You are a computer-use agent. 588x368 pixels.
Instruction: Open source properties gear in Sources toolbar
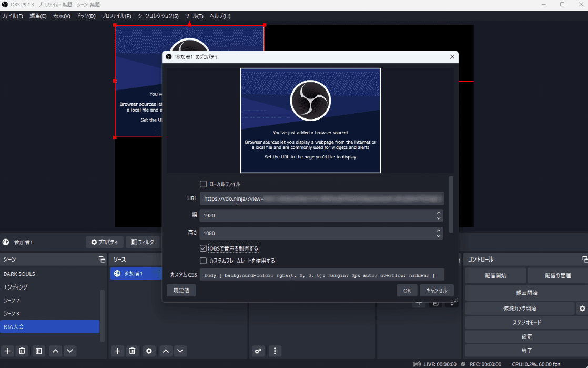tap(149, 351)
